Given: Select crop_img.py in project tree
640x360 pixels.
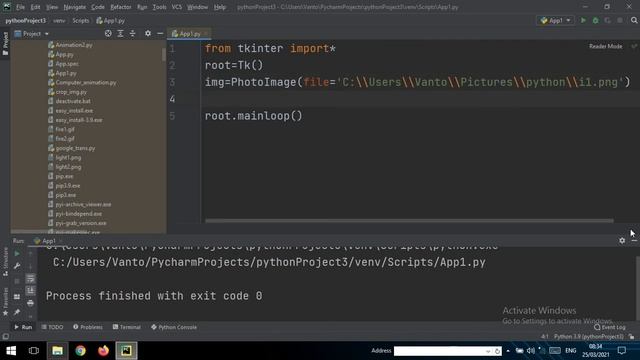Looking at the screenshot, I should [67, 92].
